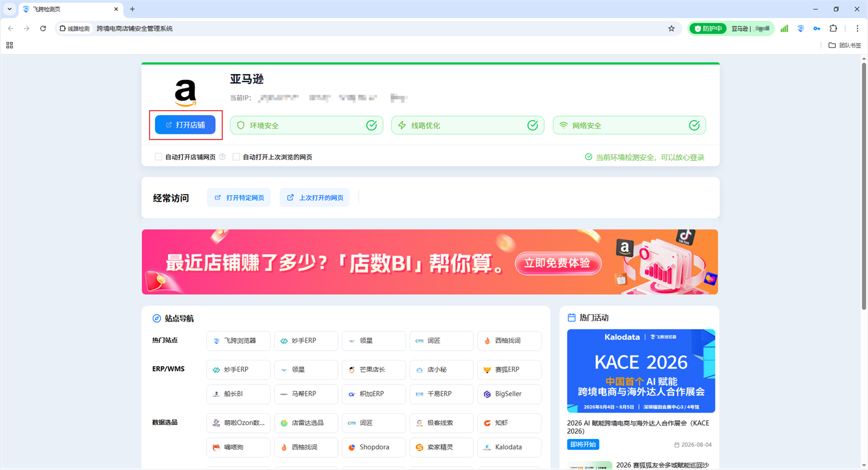This screenshot has width=868, height=470.
Task: Click the address bar text
Action: coord(134,28)
